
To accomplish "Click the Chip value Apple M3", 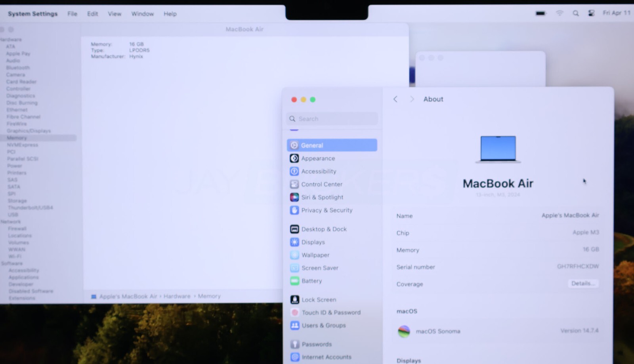I will [x=586, y=232].
